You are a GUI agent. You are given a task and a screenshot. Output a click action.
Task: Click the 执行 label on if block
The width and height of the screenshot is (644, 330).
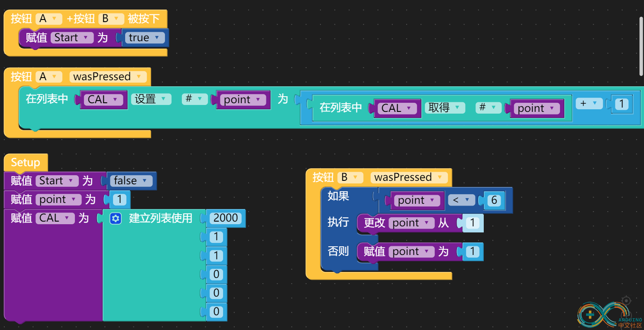coord(338,222)
